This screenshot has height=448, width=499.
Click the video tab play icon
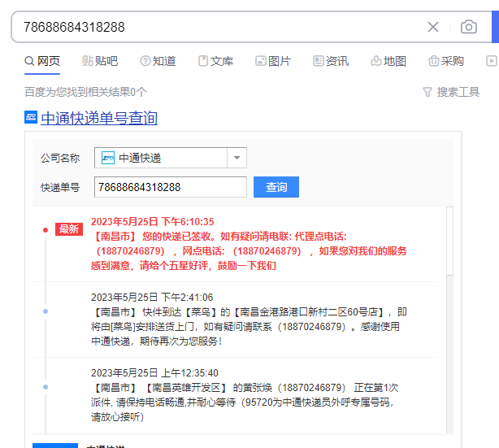click(492, 61)
